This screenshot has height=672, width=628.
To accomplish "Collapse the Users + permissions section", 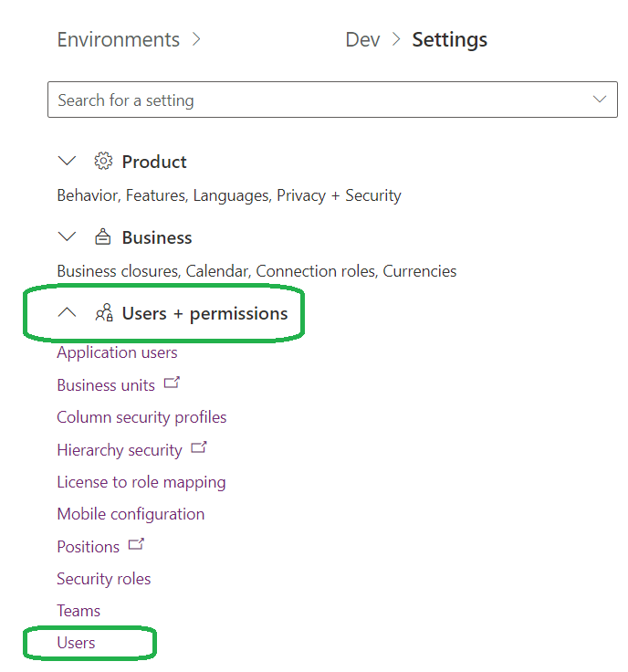I will coord(67,312).
